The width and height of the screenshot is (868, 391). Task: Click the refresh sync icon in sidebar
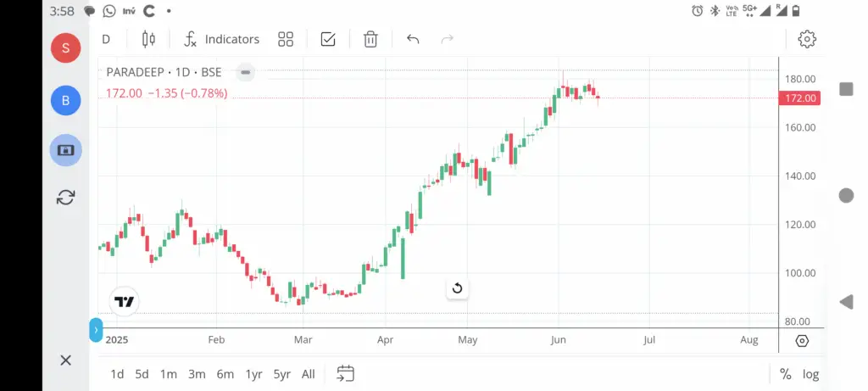pos(65,197)
